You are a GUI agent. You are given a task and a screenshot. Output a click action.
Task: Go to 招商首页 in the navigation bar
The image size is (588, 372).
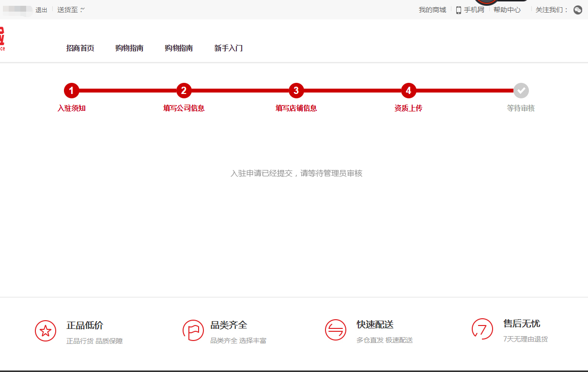tap(80, 48)
